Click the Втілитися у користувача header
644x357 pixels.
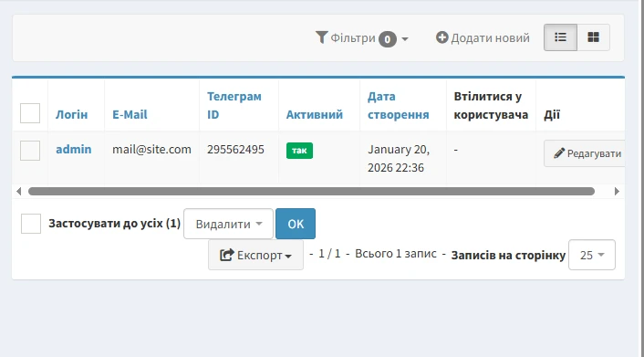491,105
